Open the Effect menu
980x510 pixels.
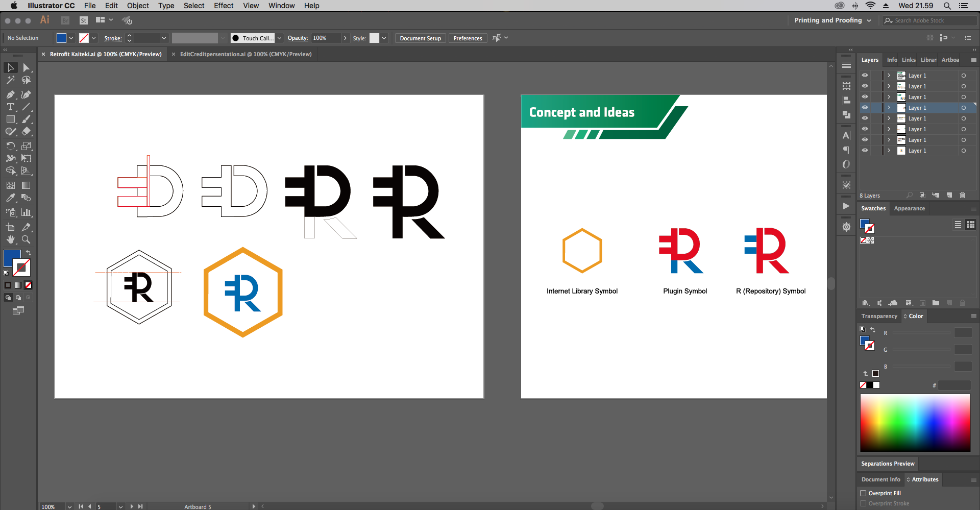tap(223, 6)
